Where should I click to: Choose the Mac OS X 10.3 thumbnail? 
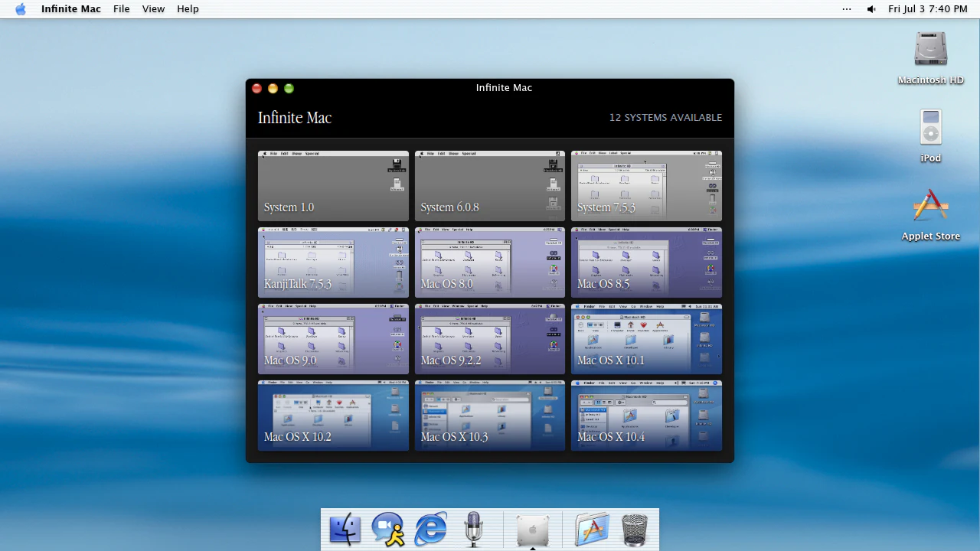pyautogui.click(x=490, y=416)
